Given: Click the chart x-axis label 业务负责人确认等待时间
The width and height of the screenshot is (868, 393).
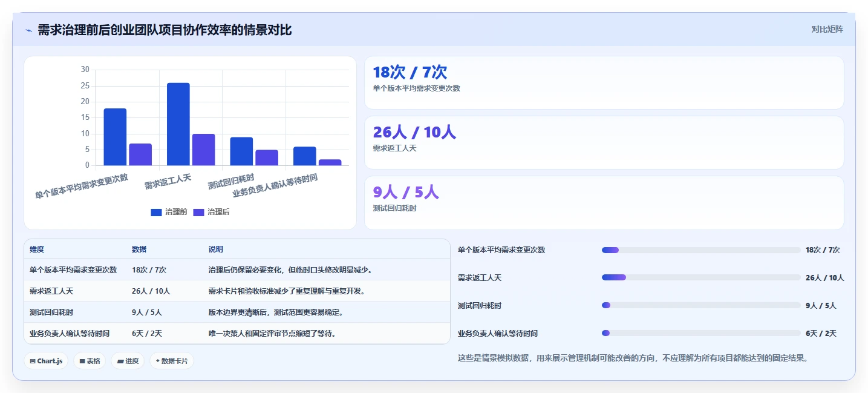Looking at the screenshot, I should tap(275, 186).
